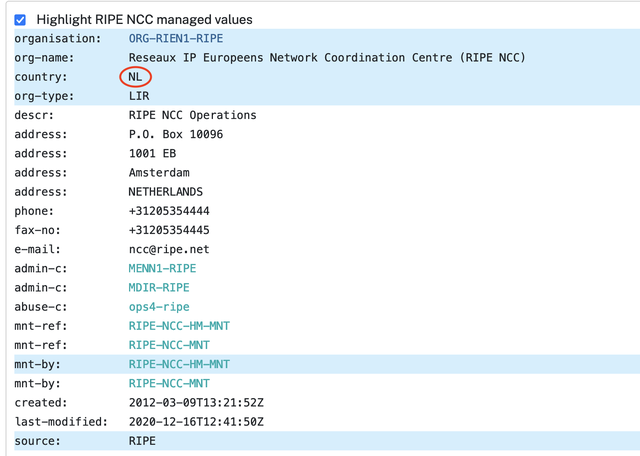Screen dimensions: 640x456
Task: Open admin contact MENN1-RIPE
Action: (x=162, y=268)
